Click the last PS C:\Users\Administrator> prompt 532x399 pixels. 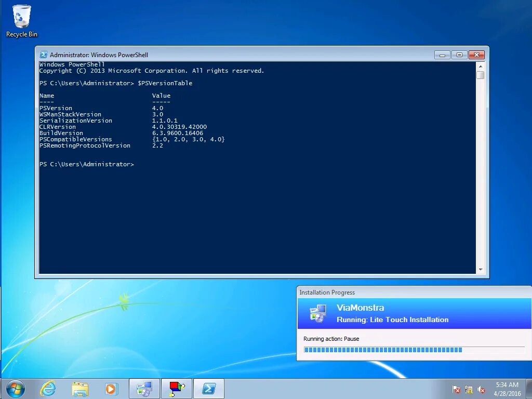[87, 164]
